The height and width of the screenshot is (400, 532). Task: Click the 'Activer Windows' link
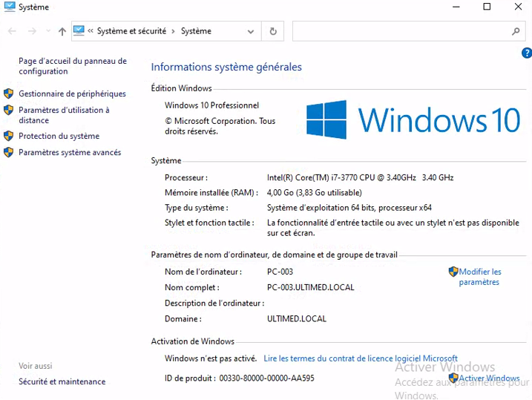coord(489,378)
